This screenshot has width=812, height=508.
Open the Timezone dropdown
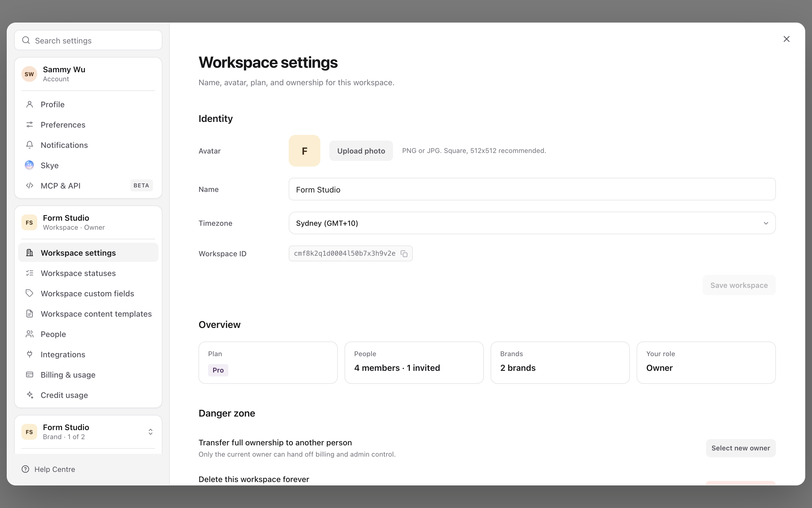click(532, 223)
